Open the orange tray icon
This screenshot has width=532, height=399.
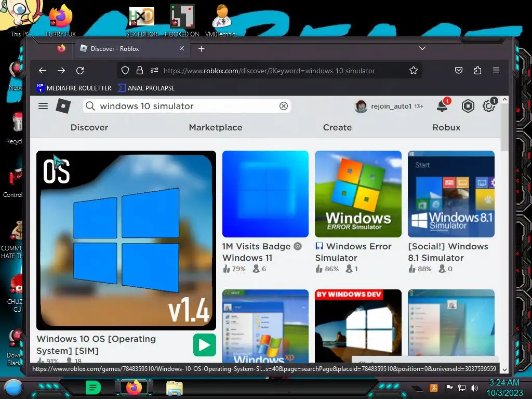[x=434, y=388]
